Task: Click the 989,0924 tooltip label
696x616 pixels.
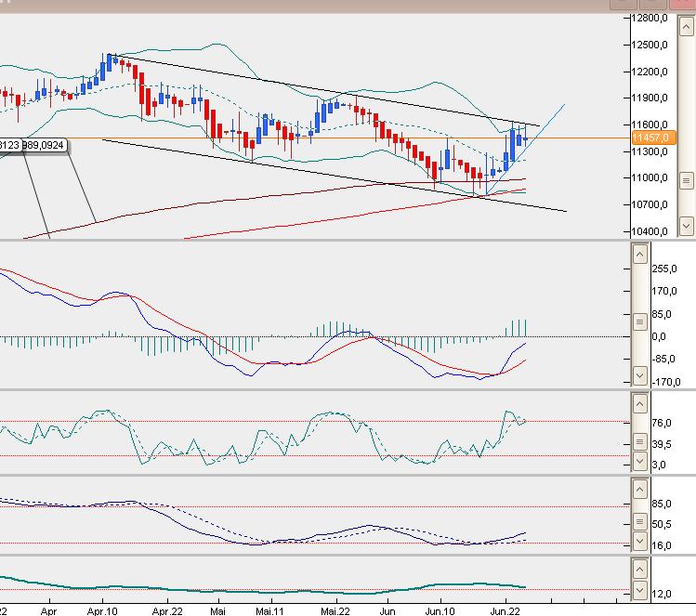Action: [x=45, y=145]
